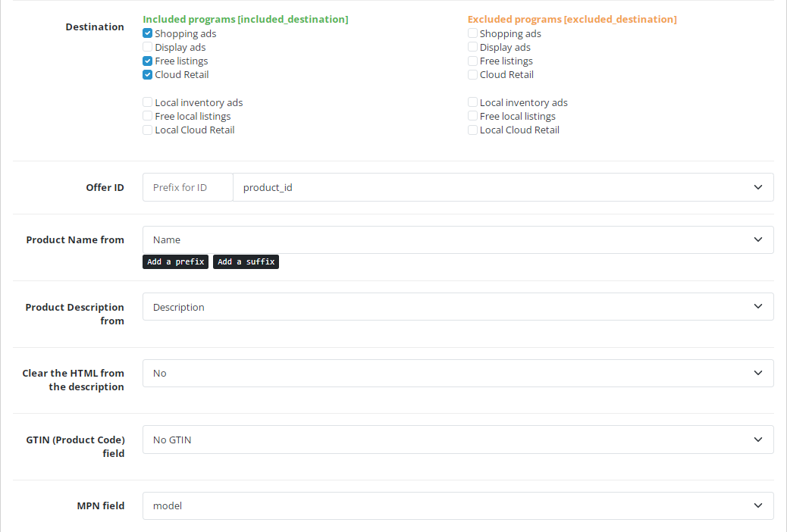Click the Add a suffix button
The width and height of the screenshot is (787, 532).
[246, 262]
